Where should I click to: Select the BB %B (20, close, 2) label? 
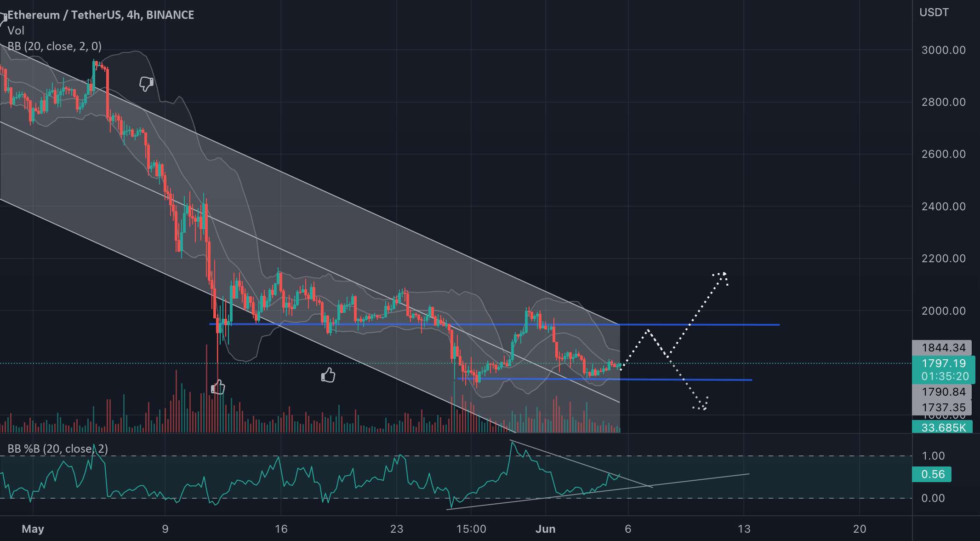click(x=58, y=449)
